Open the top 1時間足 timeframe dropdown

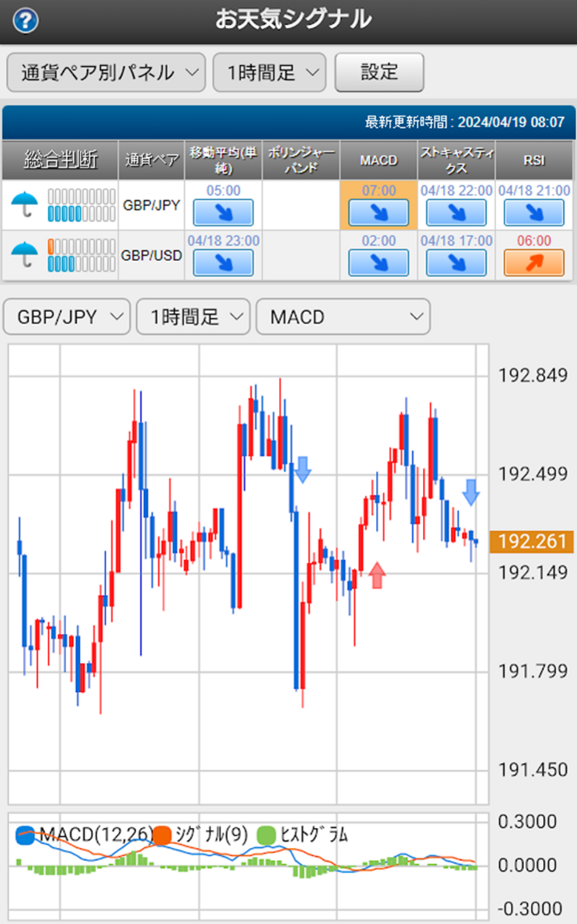(x=270, y=72)
